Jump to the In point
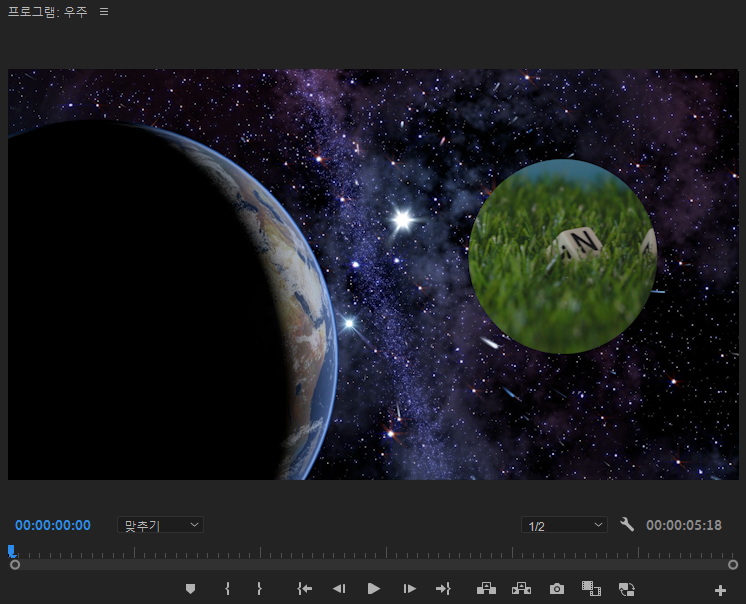The image size is (746, 604). (305, 589)
